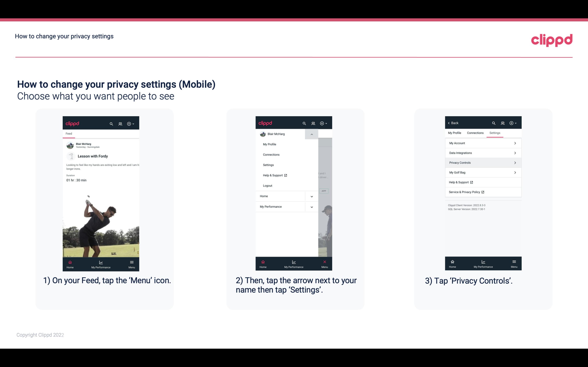Tap the Search icon in header

pyautogui.click(x=111, y=124)
